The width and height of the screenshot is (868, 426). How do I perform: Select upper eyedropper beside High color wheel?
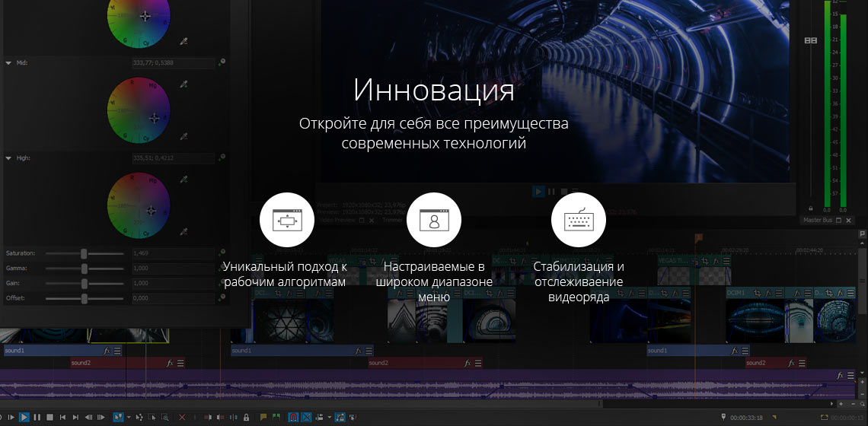[x=183, y=180]
